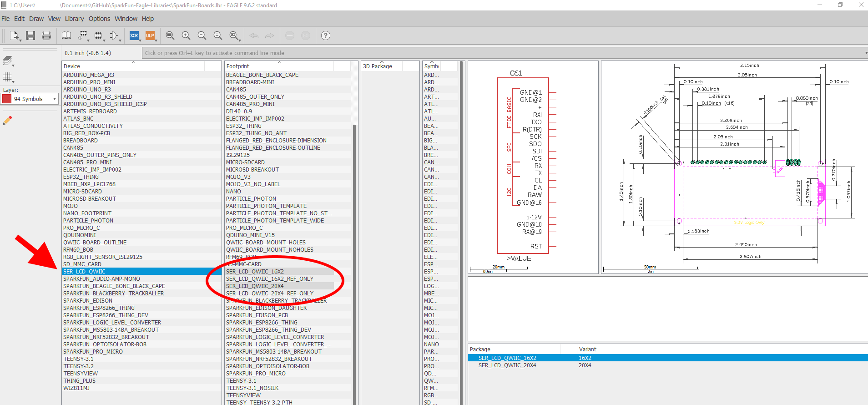868x405 pixels.
Task: Open the ULP icon dropdown arrow
Action: [156, 40]
